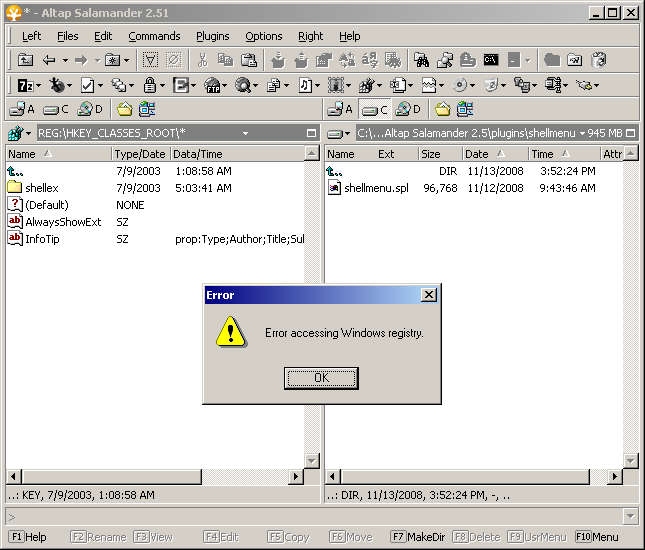Click the binoculars Find Files icon

(421, 60)
